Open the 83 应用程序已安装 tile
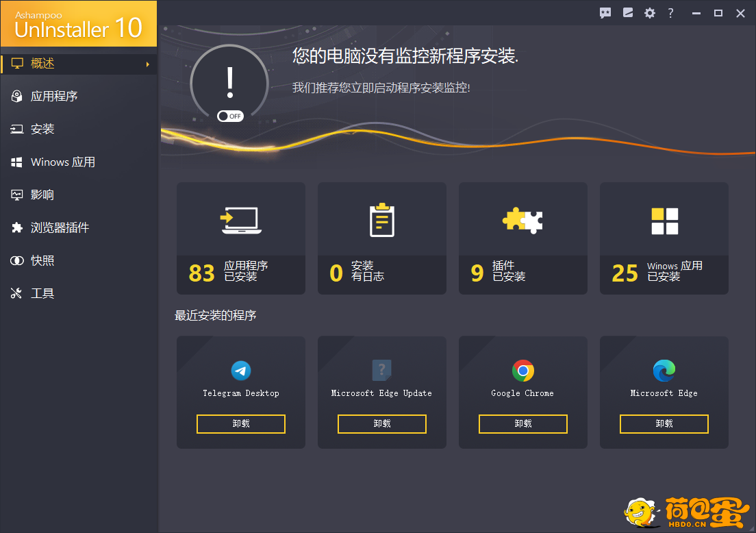Image resolution: width=756 pixels, height=533 pixels. click(241, 238)
